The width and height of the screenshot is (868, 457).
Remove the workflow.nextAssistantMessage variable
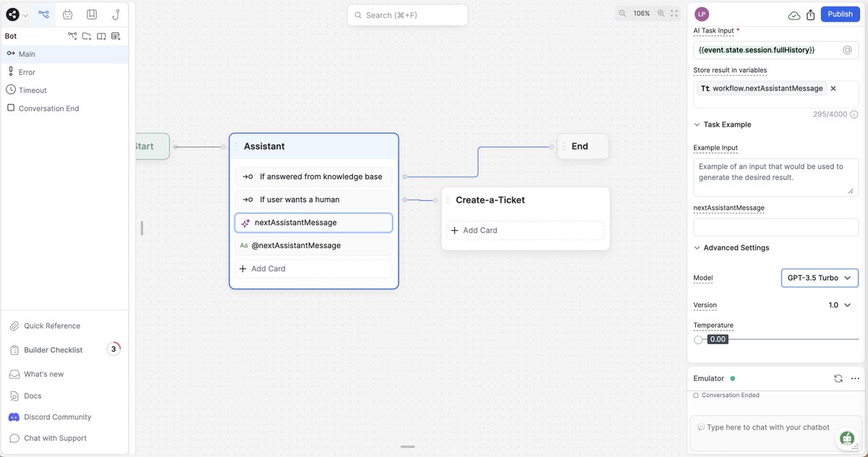pyautogui.click(x=833, y=87)
